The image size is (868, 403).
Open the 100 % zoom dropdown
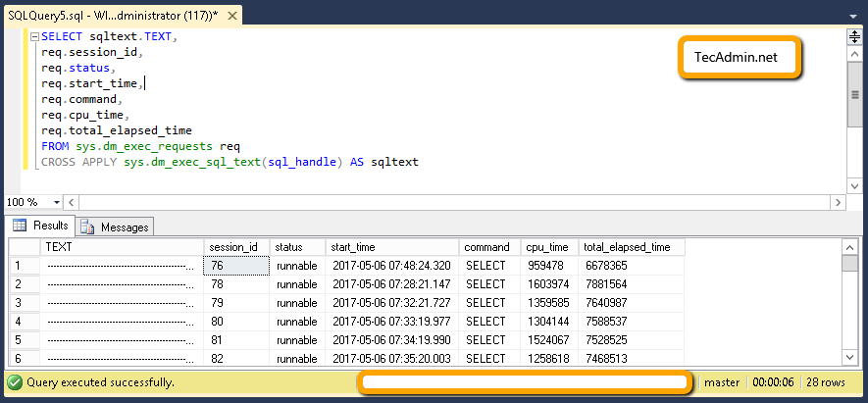[57, 202]
